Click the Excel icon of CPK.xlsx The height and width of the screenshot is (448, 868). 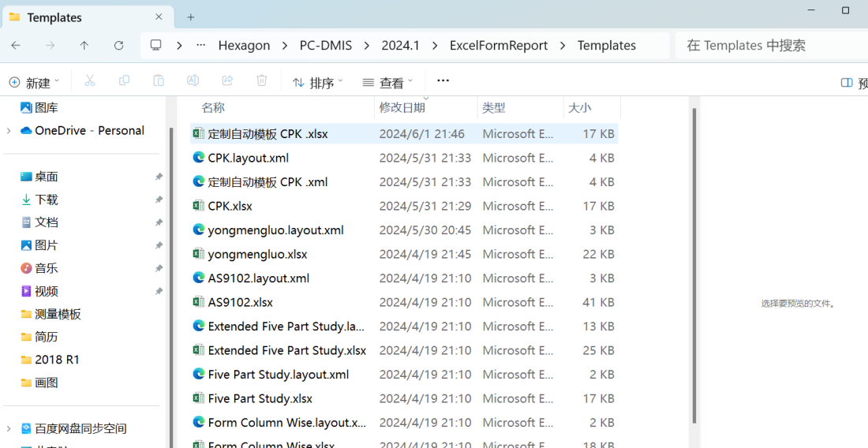point(198,206)
